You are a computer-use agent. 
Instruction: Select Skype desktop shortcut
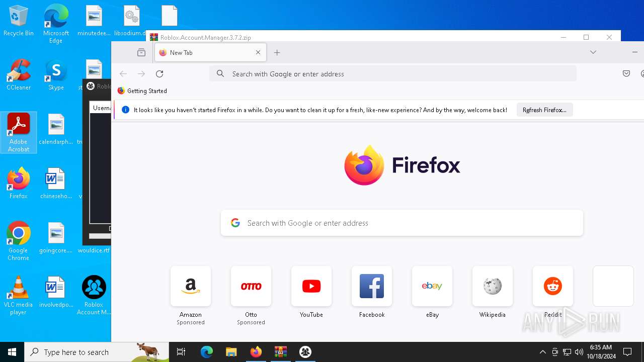56,75
